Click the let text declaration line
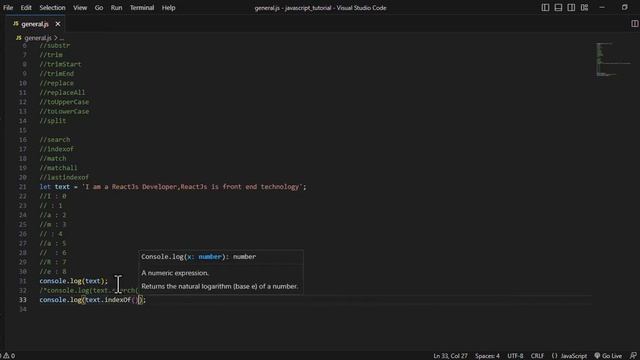 (173, 187)
